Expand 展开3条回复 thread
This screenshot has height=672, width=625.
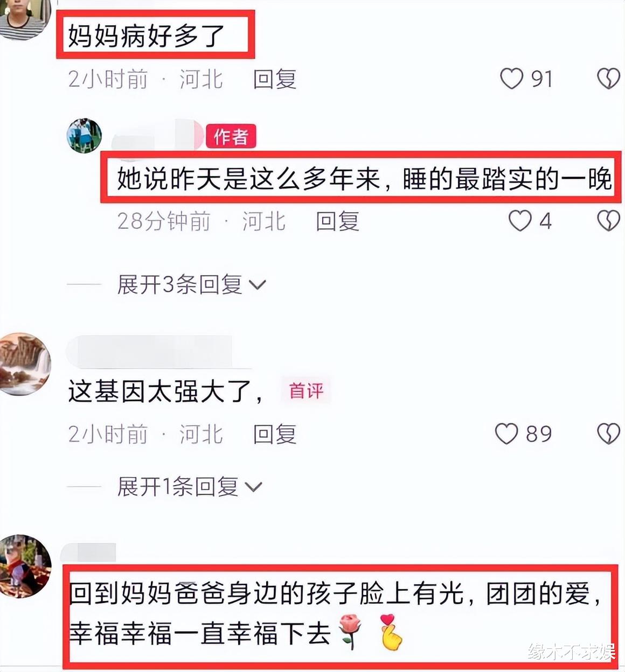coord(192,284)
